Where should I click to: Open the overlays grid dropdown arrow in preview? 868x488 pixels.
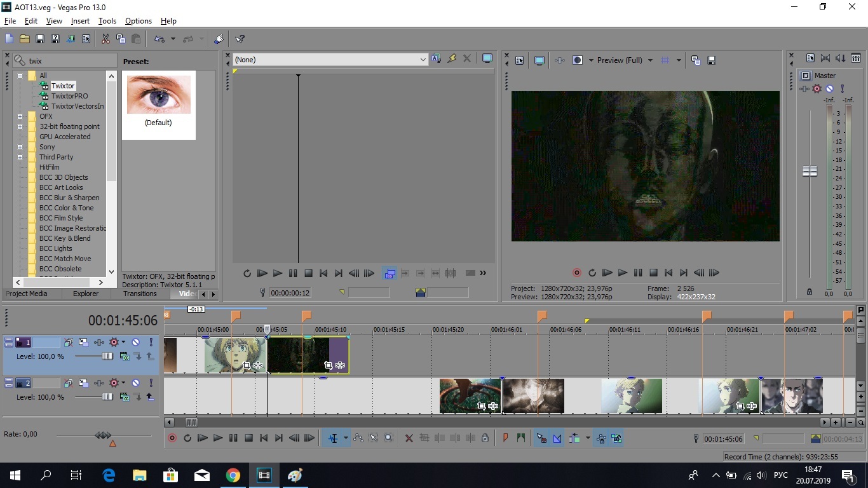[x=679, y=60]
